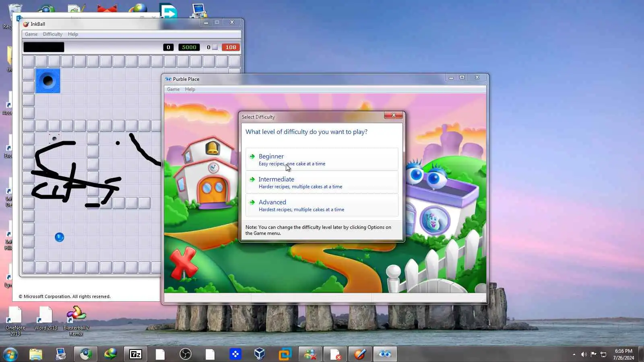Image resolution: width=644 pixels, height=362 pixels.
Task: Open the Windows Start menu
Action: point(10,354)
